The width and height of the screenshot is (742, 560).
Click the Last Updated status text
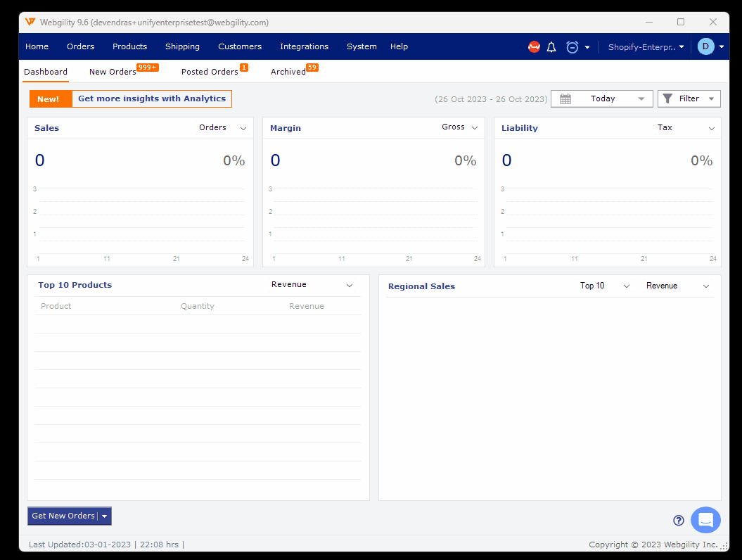click(106, 545)
